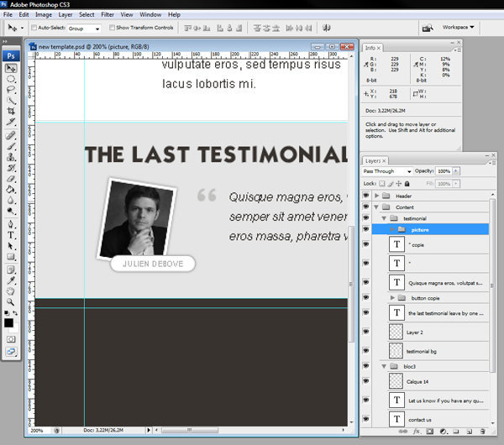
Task: Select the Path Selection tool
Action: (x=11, y=246)
